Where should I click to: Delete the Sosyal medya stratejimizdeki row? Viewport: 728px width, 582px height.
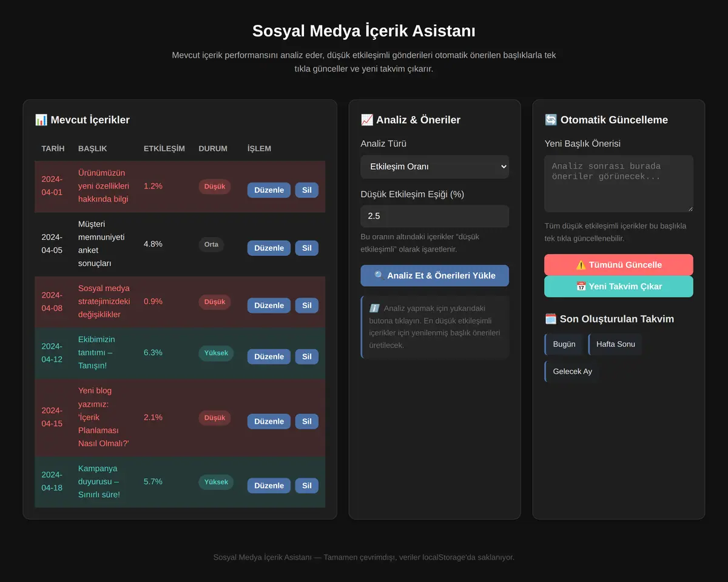pos(307,306)
